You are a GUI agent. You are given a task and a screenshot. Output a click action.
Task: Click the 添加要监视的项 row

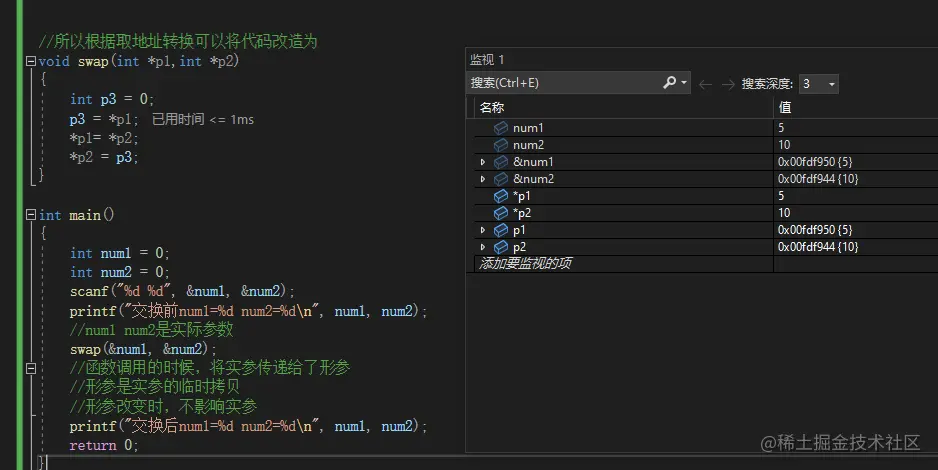coord(526,264)
